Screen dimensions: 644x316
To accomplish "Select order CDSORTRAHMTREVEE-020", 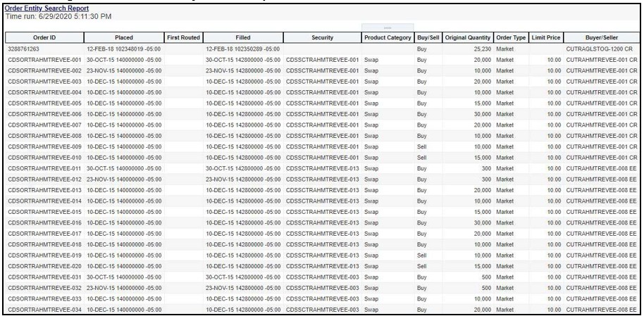I will tap(45, 266).
